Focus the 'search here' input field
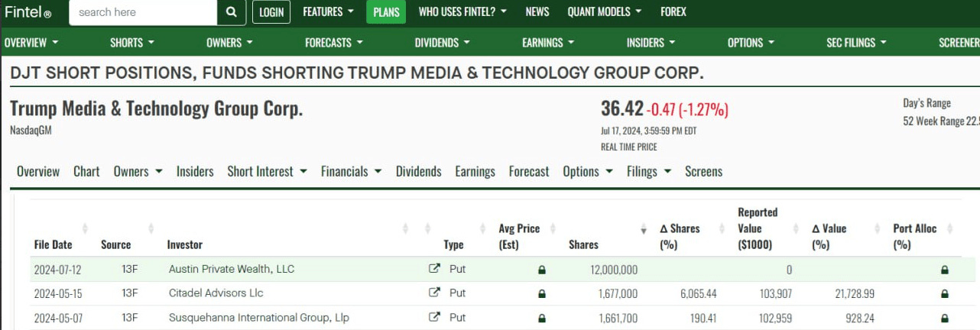The width and height of the screenshot is (980, 330). point(143,12)
